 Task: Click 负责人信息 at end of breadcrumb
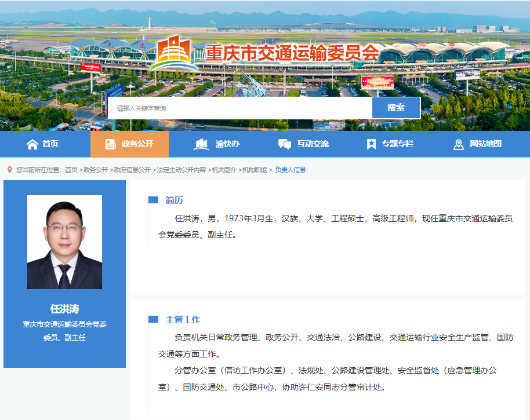pyautogui.click(x=290, y=170)
